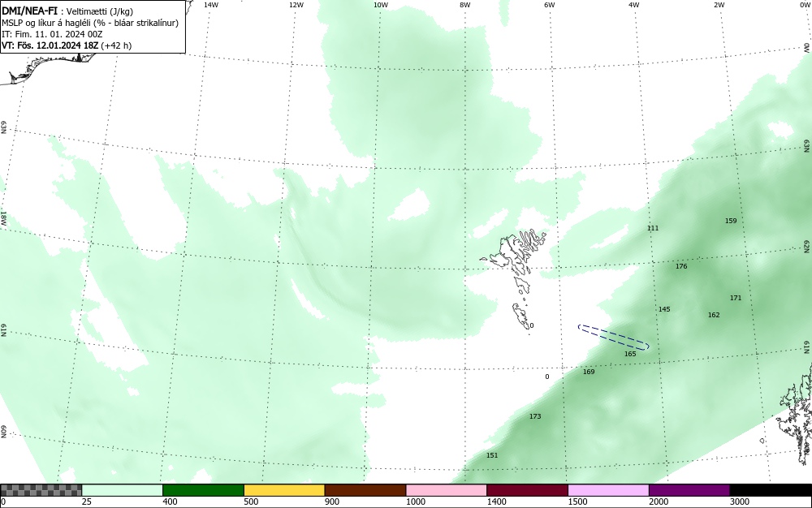Click the 'VT: Fös. 12.01.2024 18Z' valid time
Viewport: 812px width, 508px height.
(x=50, y=45)
